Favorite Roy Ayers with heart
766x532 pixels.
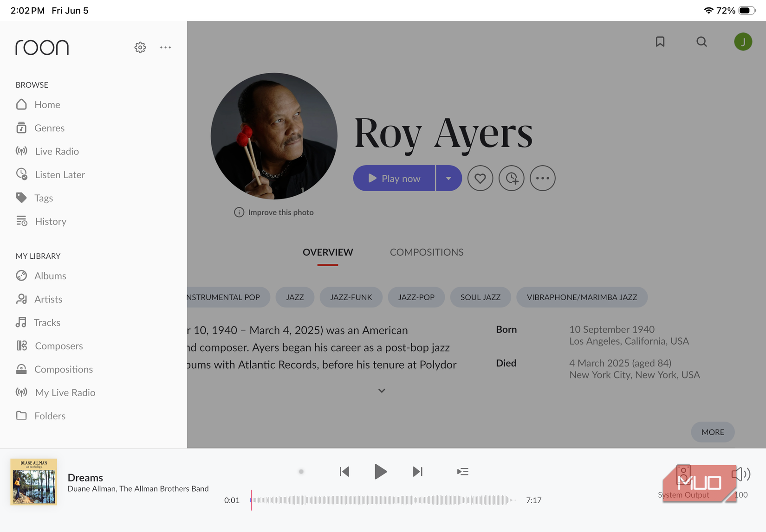point(480,178)
